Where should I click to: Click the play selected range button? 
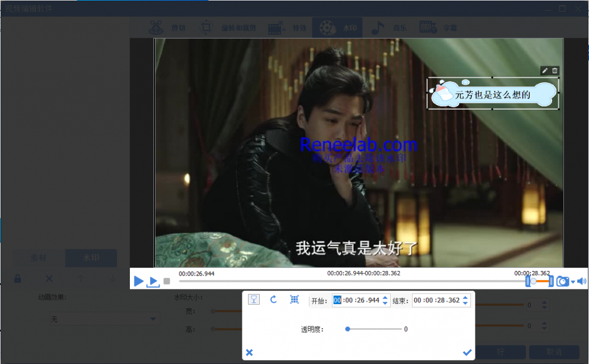point(153,281)
